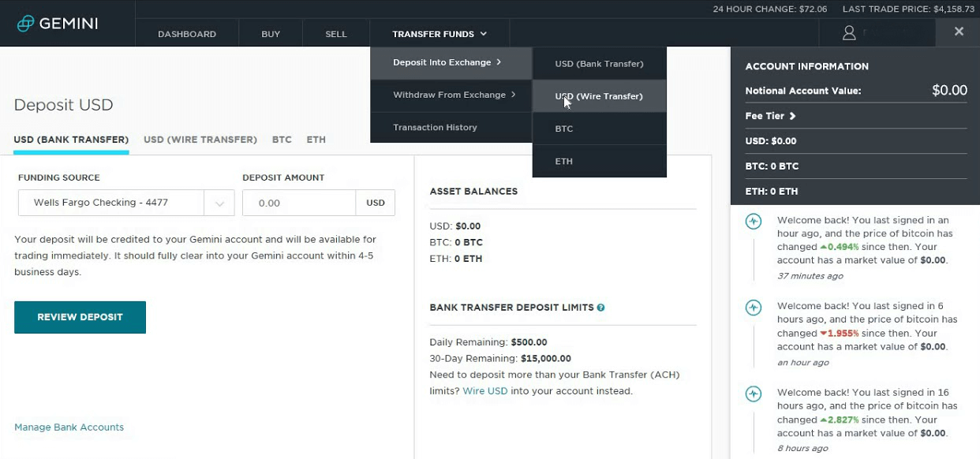Click the '8 hours ago' timestamp
Screen dimensions: 980x459
point(802,448)
